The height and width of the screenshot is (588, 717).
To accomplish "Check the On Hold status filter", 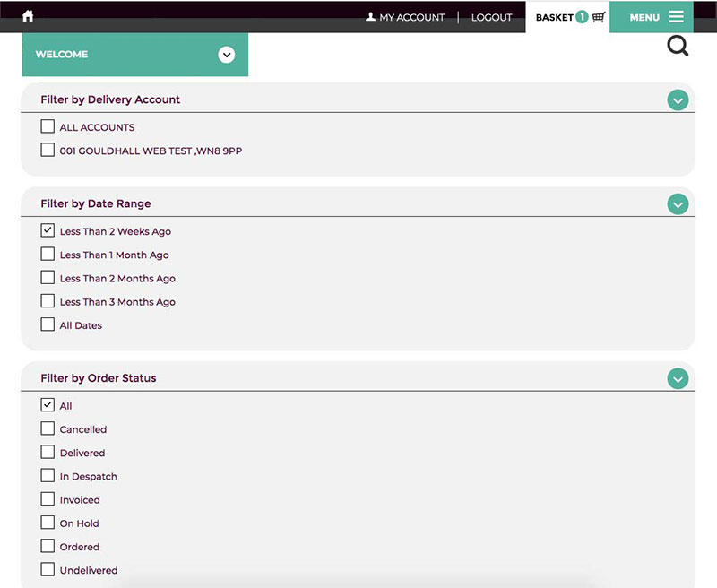I will (48, 523).
